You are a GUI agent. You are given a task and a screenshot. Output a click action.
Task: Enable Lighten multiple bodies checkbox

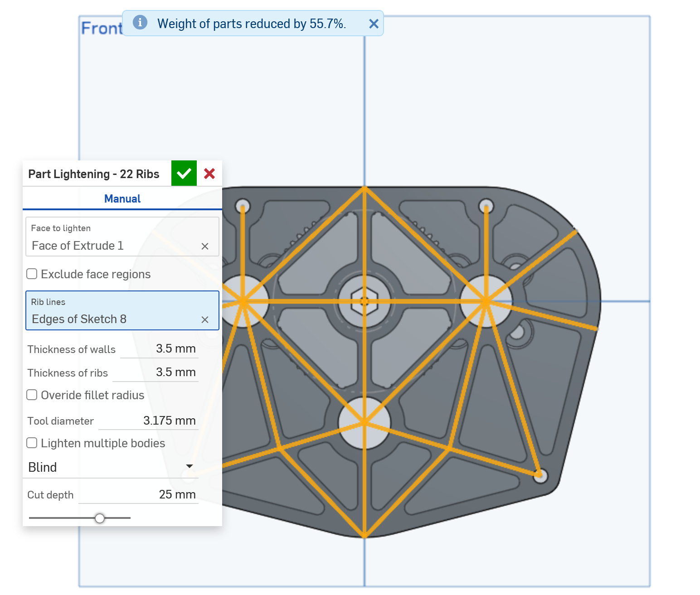[x=32, y=443]
